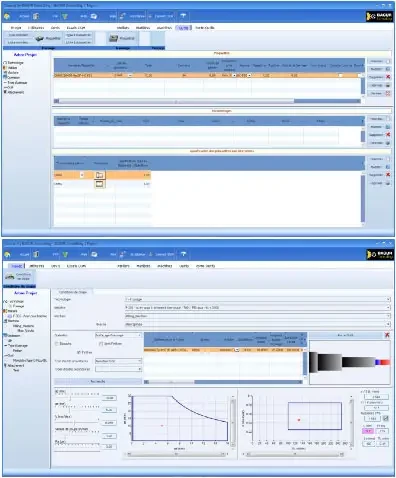Click red X delete icon beside Revêtements table

pos(388,135)
